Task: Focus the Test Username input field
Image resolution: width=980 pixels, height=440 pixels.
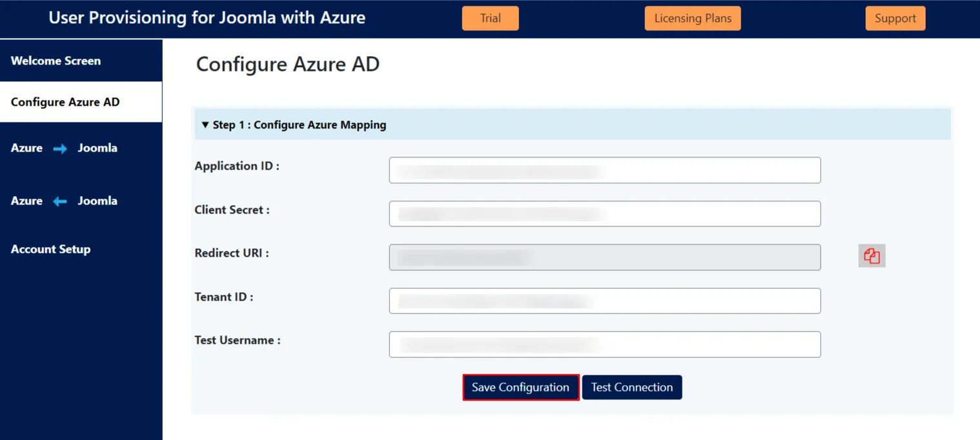Action: click(x=605, y=344)
